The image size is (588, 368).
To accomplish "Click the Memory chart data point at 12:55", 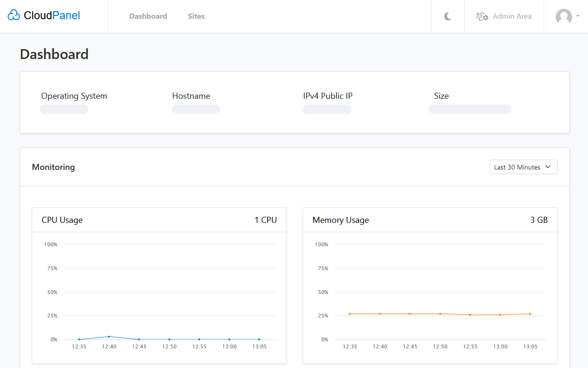I will [x=470, y=315].
